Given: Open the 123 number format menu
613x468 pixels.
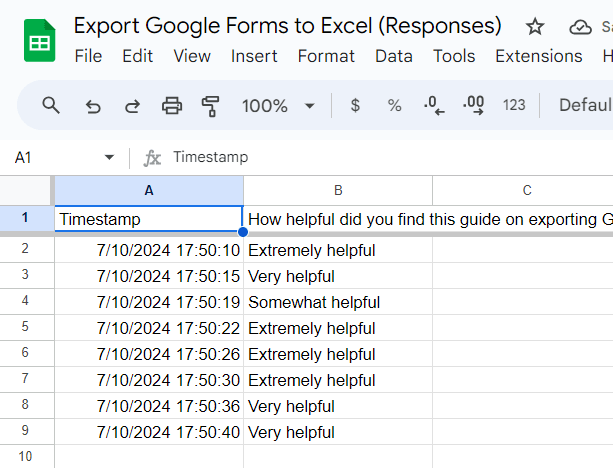Looking at the screenshot, I should pos(514,105).
